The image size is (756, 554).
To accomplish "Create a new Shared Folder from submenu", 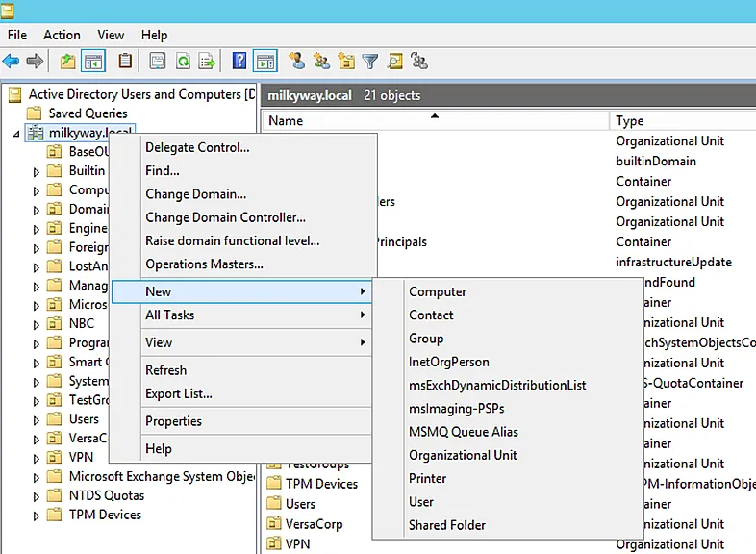I will [x=508, y=525].
